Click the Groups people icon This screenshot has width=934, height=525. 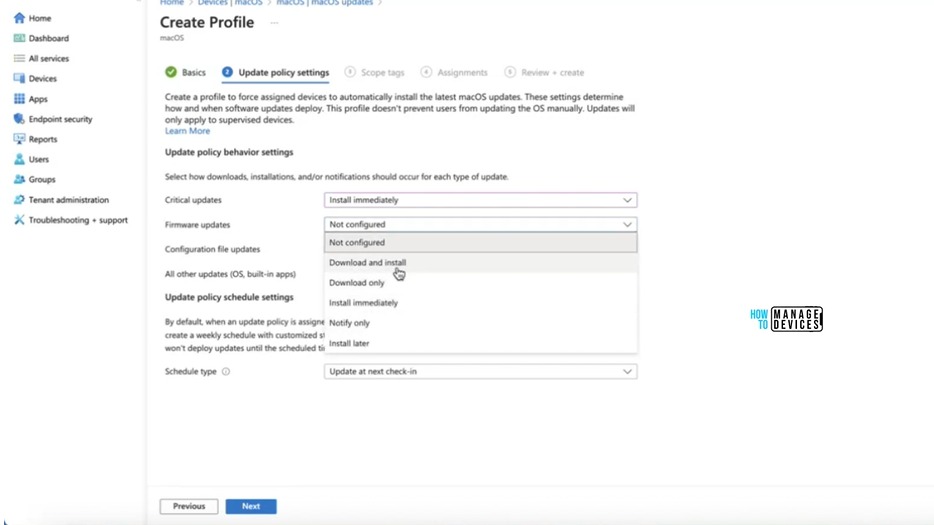coord(19,179)
